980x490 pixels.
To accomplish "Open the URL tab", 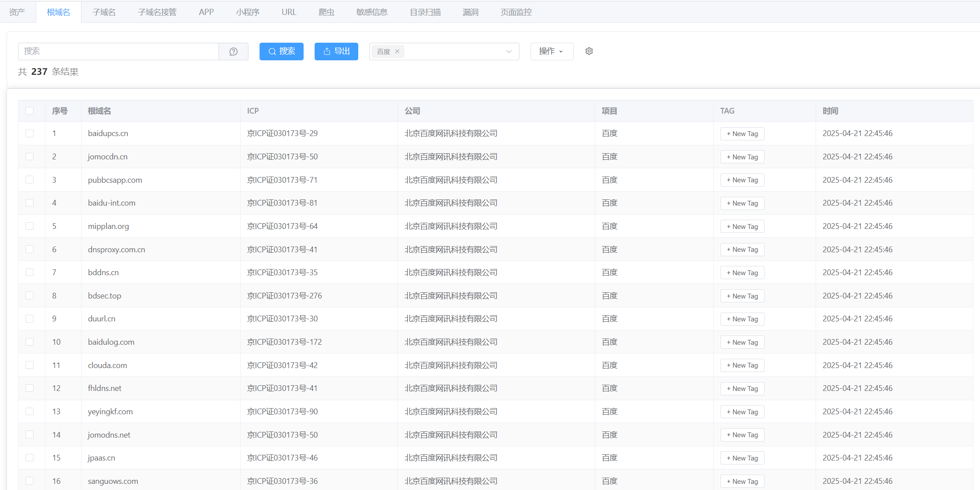I will (x=289, y=12).
